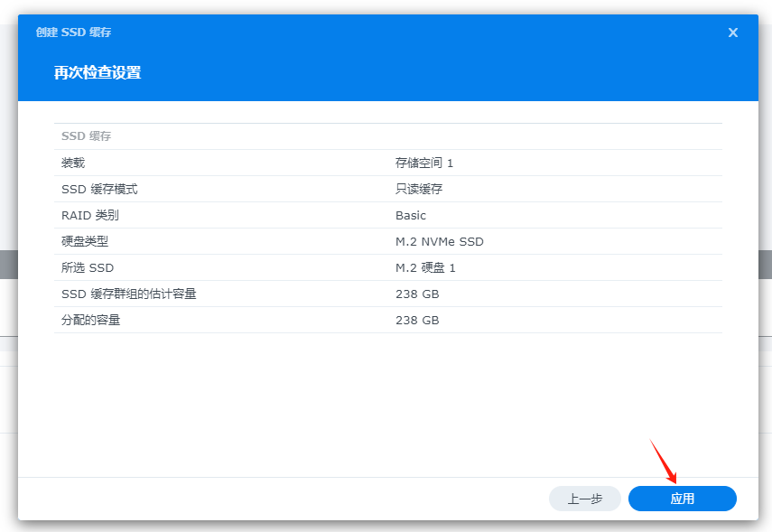Click 238 GB in the 估计容量 row
The height and width of the screenshot is (532, 772).
tap(417, 294)
